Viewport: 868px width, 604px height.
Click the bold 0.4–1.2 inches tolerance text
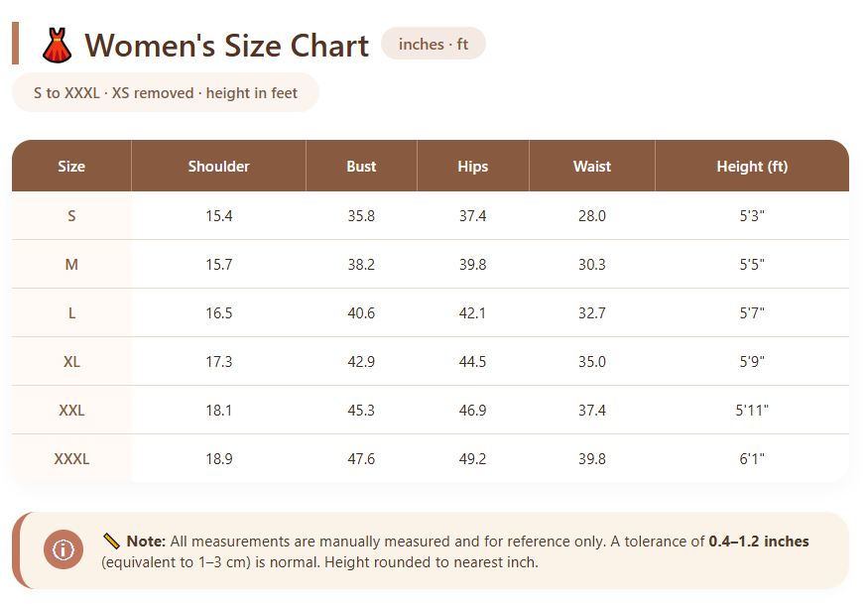(x=758, y=542)
